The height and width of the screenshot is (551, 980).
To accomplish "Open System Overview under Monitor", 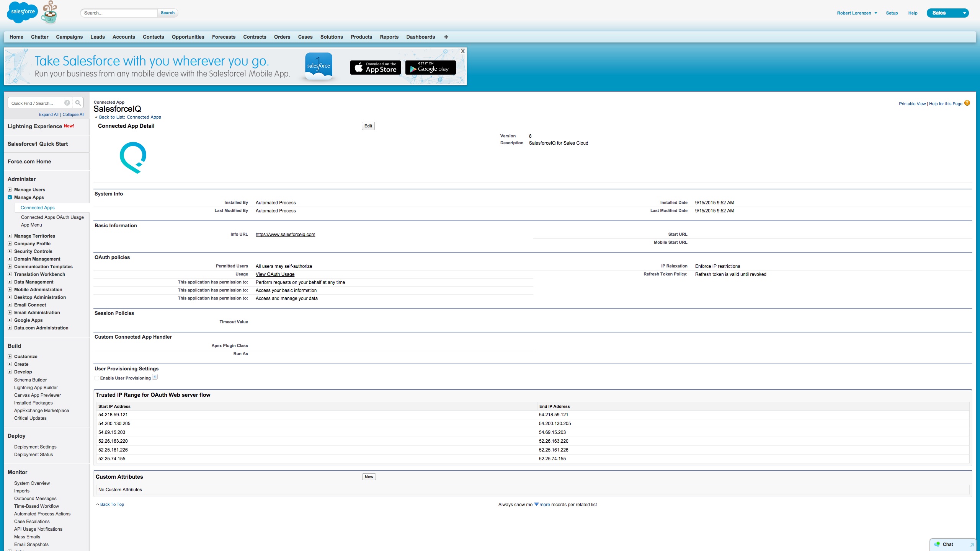I will point(32,483).
